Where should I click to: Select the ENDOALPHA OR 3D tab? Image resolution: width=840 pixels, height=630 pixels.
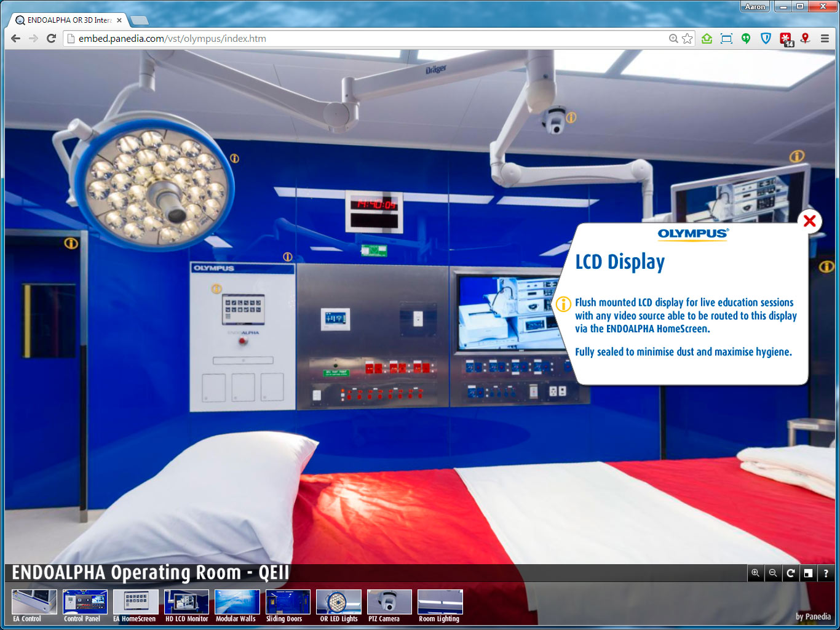pyautogui.click(x=69, y=20)
